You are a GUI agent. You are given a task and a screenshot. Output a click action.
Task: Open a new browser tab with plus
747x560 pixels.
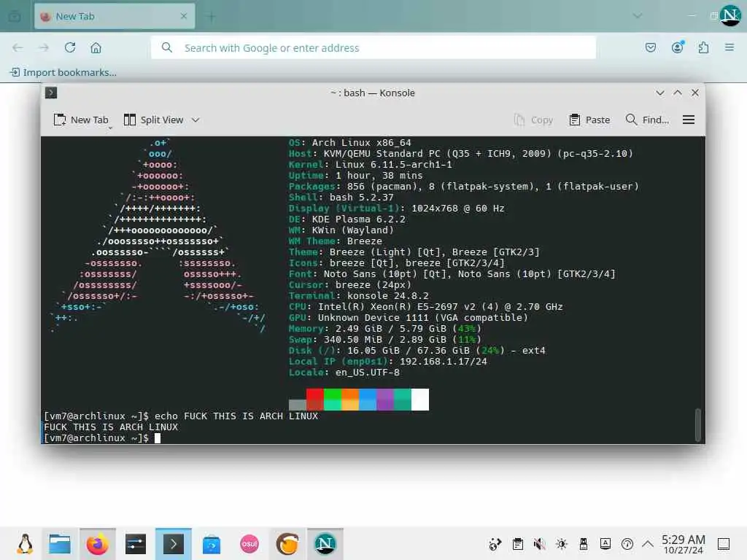[x=211, y=17]
